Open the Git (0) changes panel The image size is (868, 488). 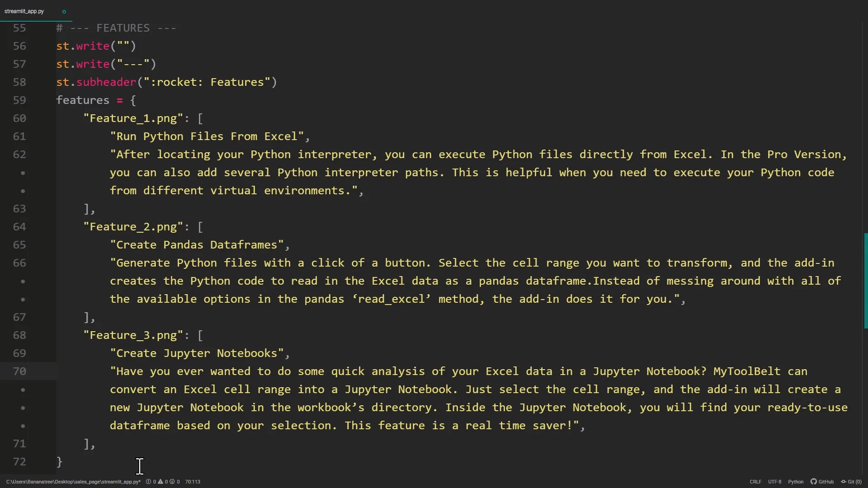click(851, 482)
